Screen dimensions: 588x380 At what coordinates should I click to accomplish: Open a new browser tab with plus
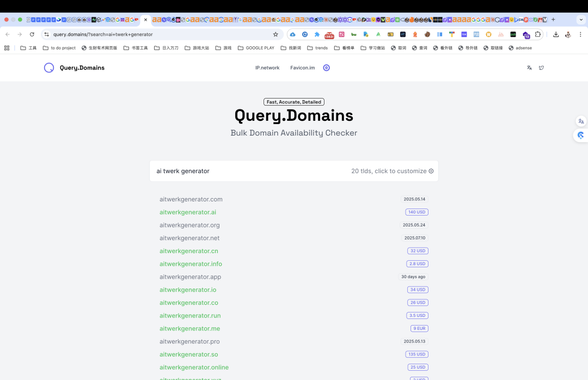(553, 20)
